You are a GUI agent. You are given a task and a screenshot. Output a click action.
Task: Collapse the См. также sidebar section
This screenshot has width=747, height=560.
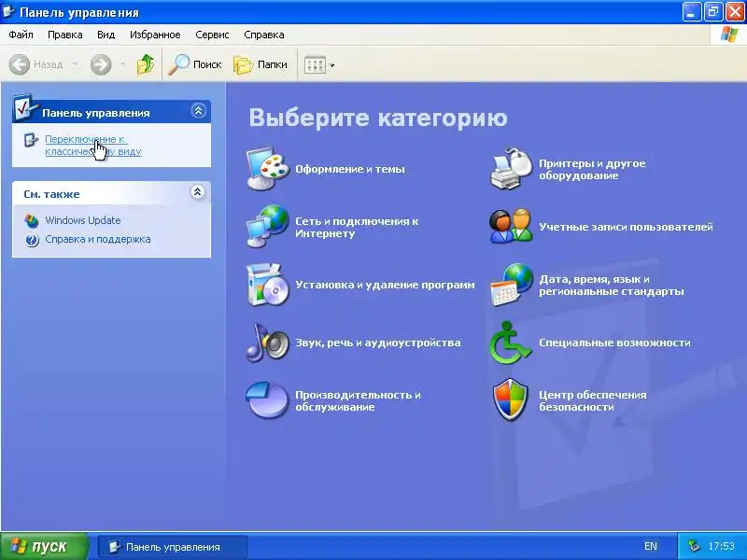coord(198,192)
